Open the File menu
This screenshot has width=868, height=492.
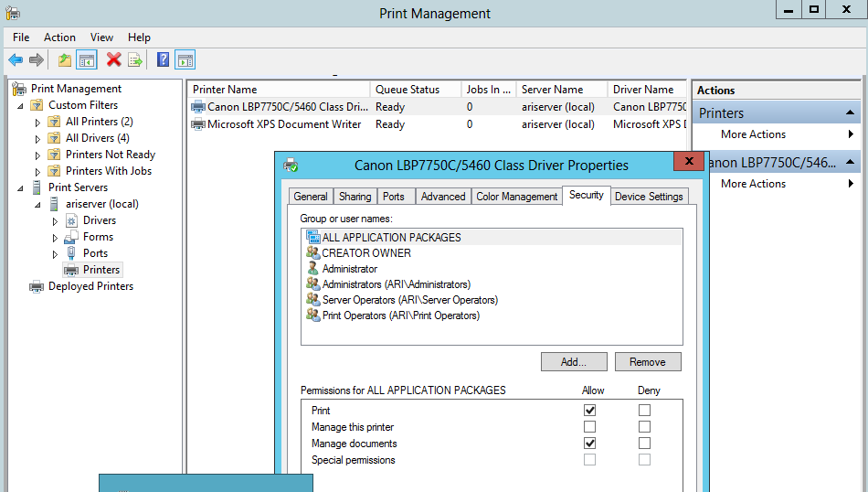click(21, 37)
